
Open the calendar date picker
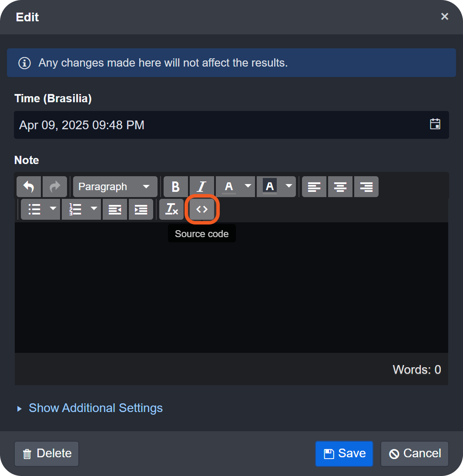435,124
